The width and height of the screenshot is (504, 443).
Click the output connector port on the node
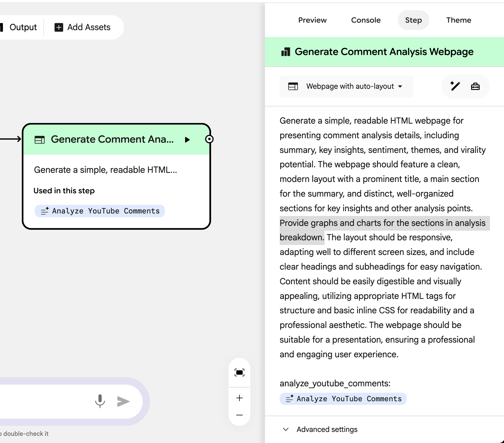coord(209,139)
